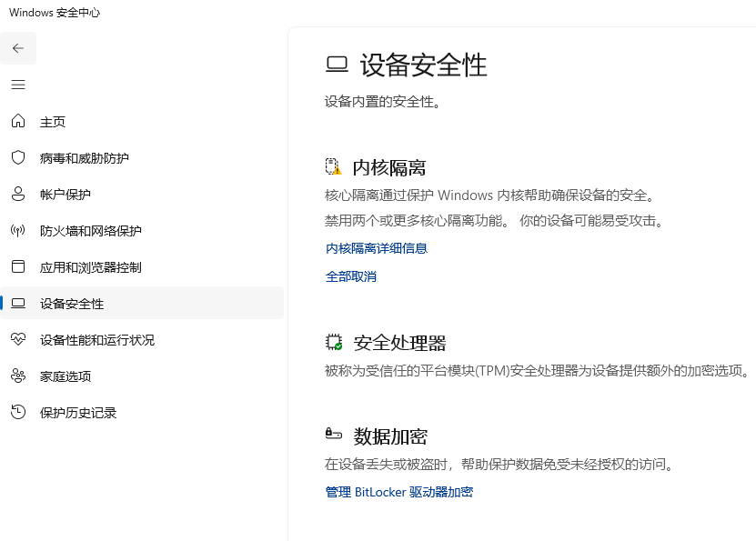Select the shield icon for 病毒和威胁防护
This screenshot has width=756, height=541.
pyautogui.click(x=18, y=158)
